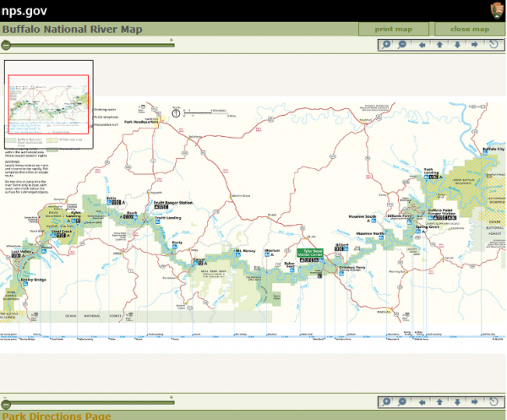Click the green Tyler Bend Visitor Center label
507x420 pixels.
coord(310,253)
